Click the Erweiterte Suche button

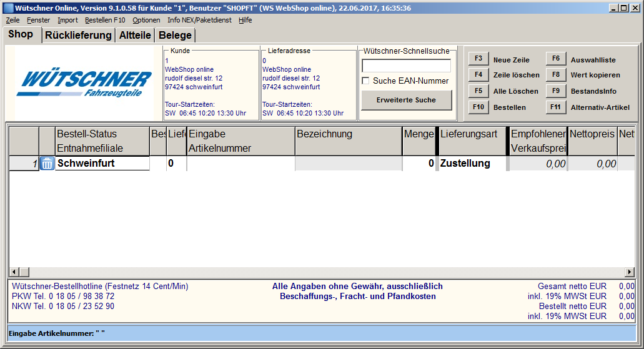406,100
